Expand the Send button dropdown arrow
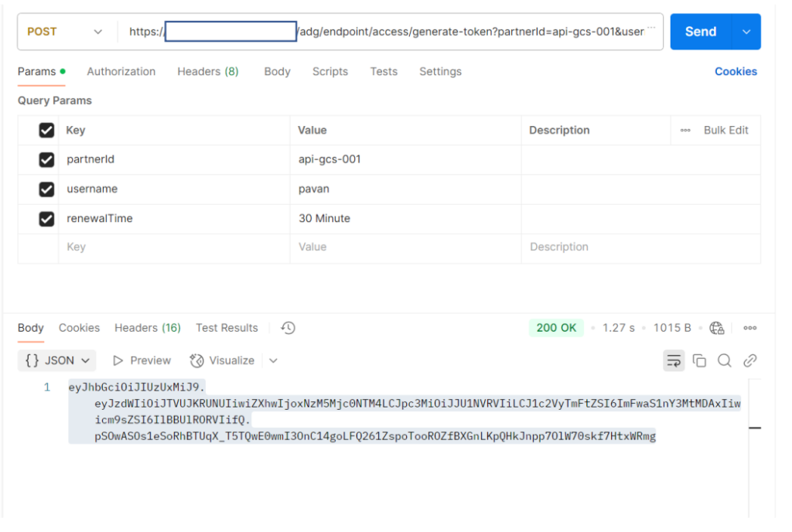The height and width of the screenshot is (532, 792). (x=746, y=32)
